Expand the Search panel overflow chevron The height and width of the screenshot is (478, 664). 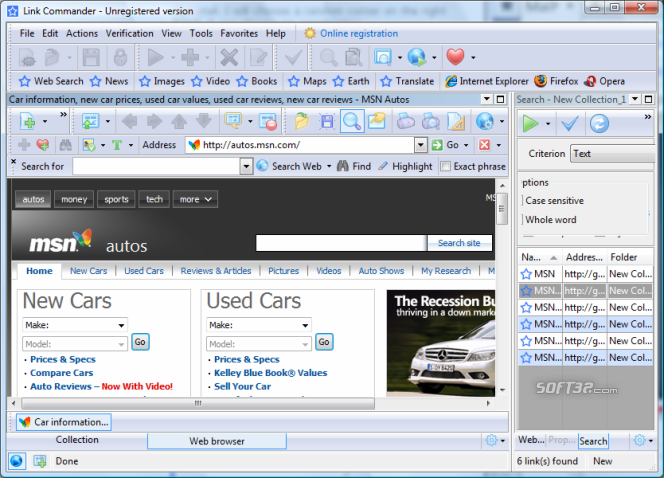(648, 116)
